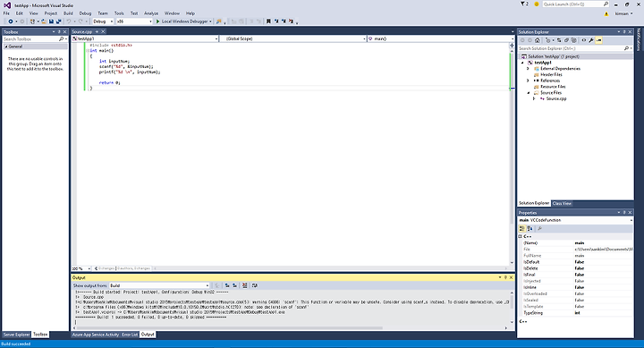Click the yellow account warning icon
Screen dimensions: 644x348
click(x=606, y=13)
